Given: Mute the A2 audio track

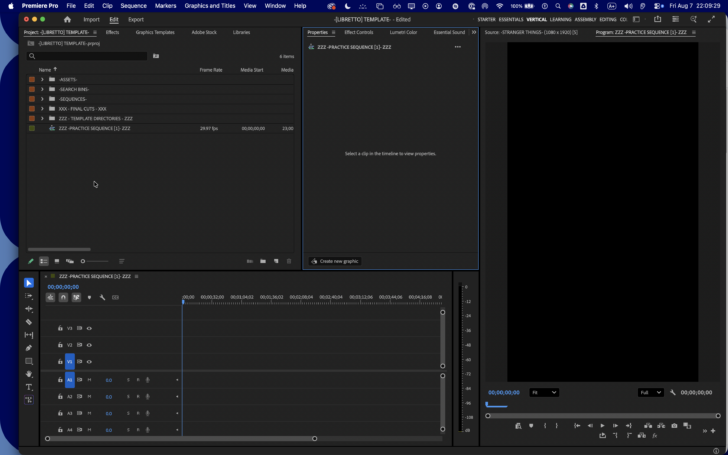Looking at the screenshot, I should click(x=90, y=396).
